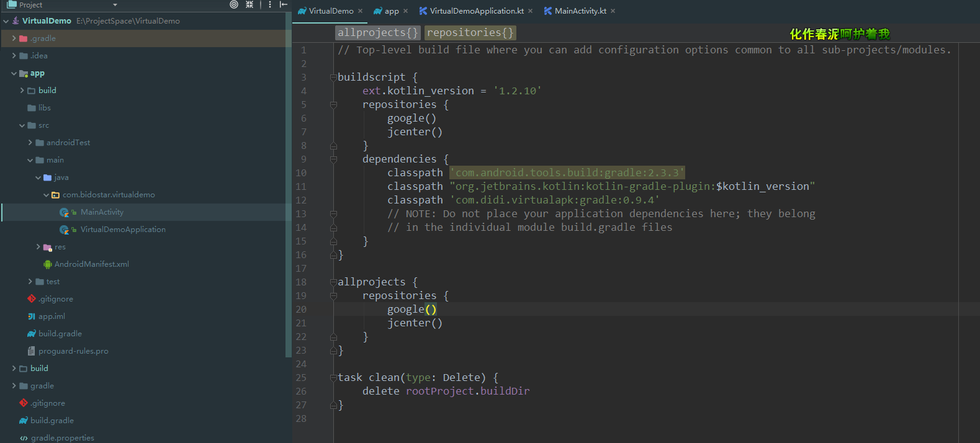Click the gradle.properties file icon
Viewport: 980px width, 443px height.
pyautogui.click(x=24, y=438)
